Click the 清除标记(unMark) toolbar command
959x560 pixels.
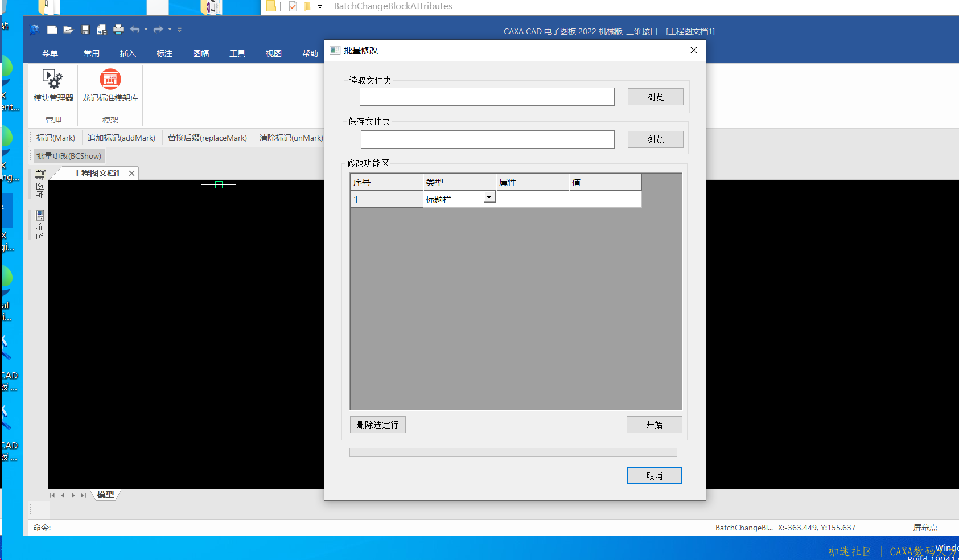click(291, 138)
